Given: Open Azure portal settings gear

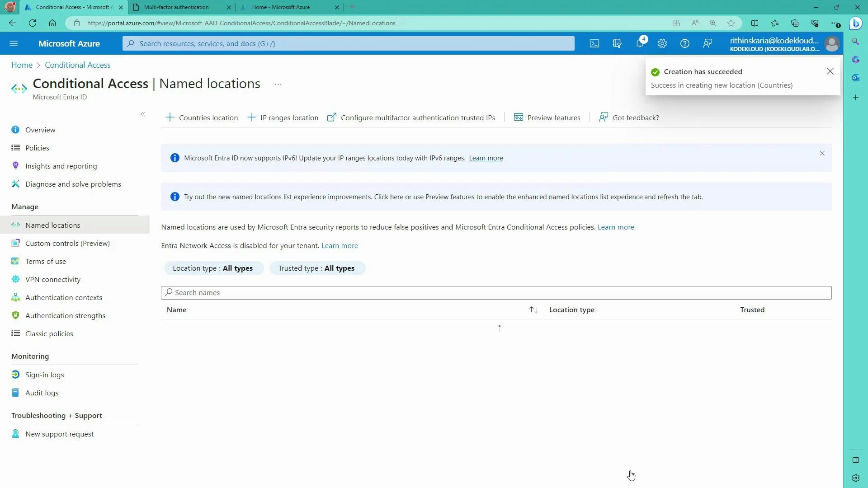Looking at the screenshot, I should point(662,43).
